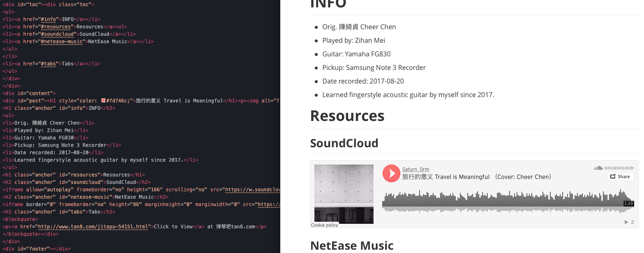
Task: Follow the #soundcloud href in code
Action: pyautogui.click(x=57, y=34)
